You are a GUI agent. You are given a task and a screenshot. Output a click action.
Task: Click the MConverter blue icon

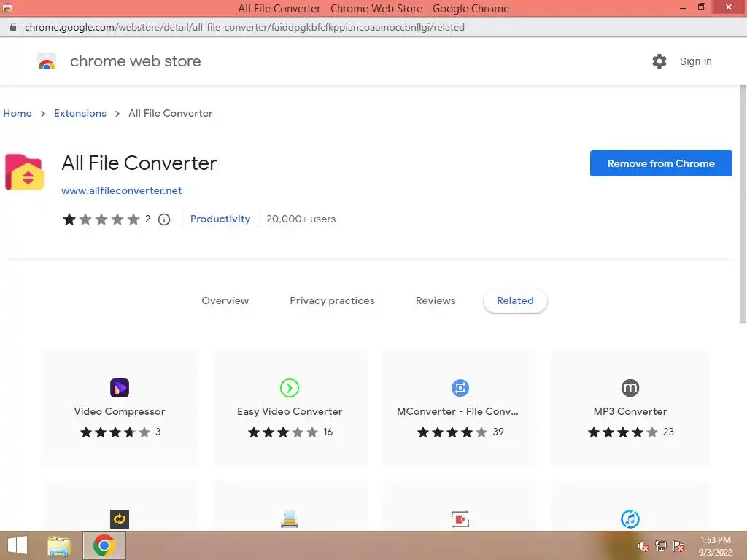coord(460,388)
